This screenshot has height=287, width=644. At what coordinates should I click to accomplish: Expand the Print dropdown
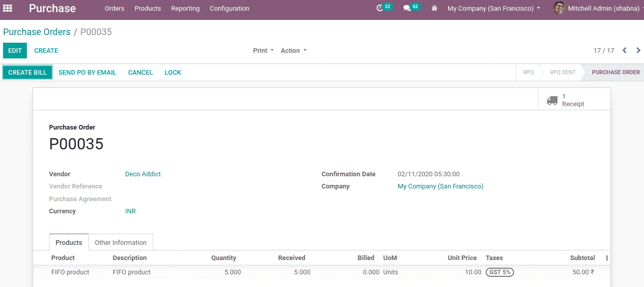pos(263,51)
